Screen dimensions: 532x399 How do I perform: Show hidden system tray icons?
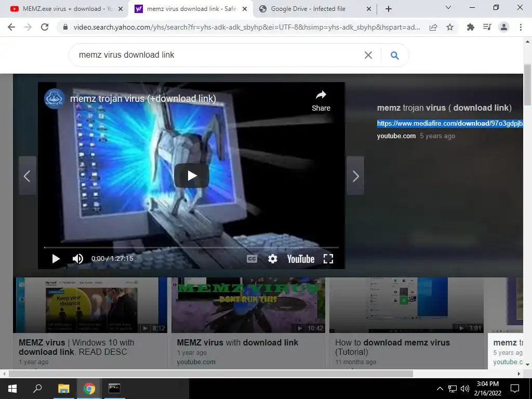(440, 389)
